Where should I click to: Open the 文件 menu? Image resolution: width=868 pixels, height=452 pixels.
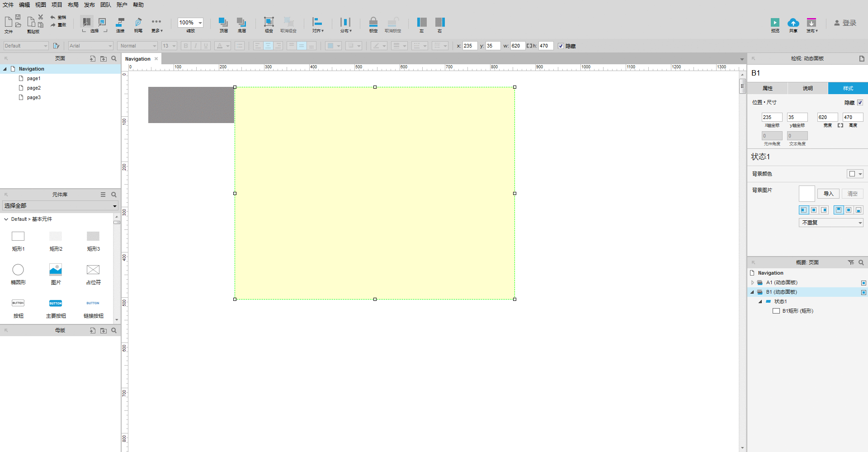tap(8, 5)
